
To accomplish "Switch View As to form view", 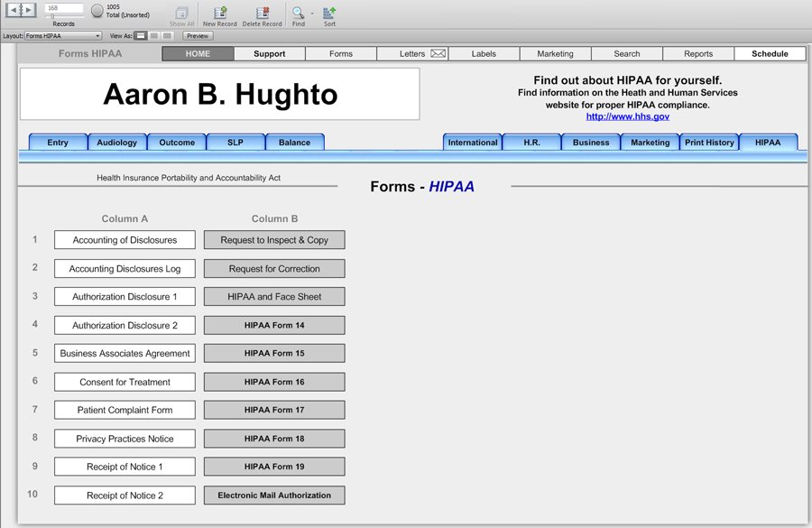I will [141, 36].
